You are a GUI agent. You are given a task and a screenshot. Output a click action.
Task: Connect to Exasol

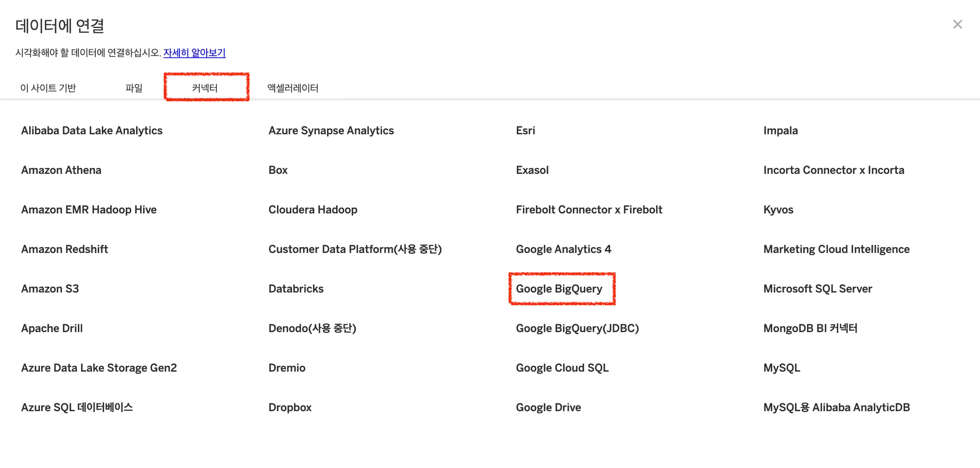(x=532, y=170)
